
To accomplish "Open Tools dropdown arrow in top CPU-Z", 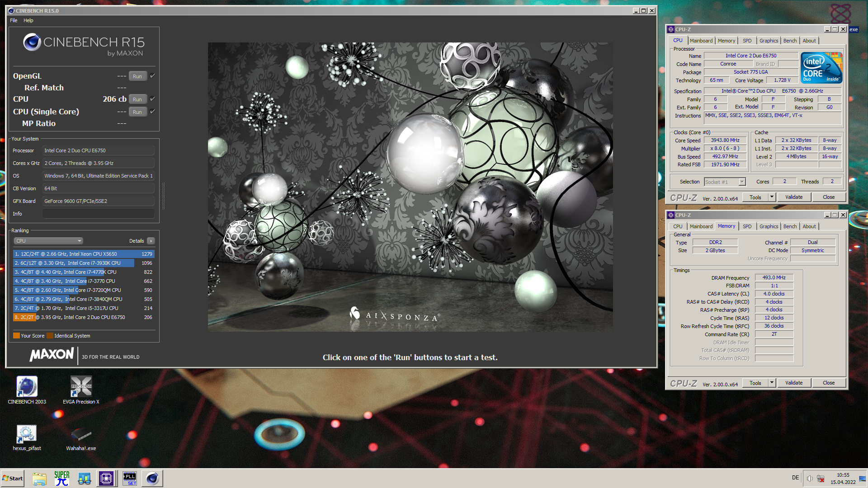I will 772,197.
